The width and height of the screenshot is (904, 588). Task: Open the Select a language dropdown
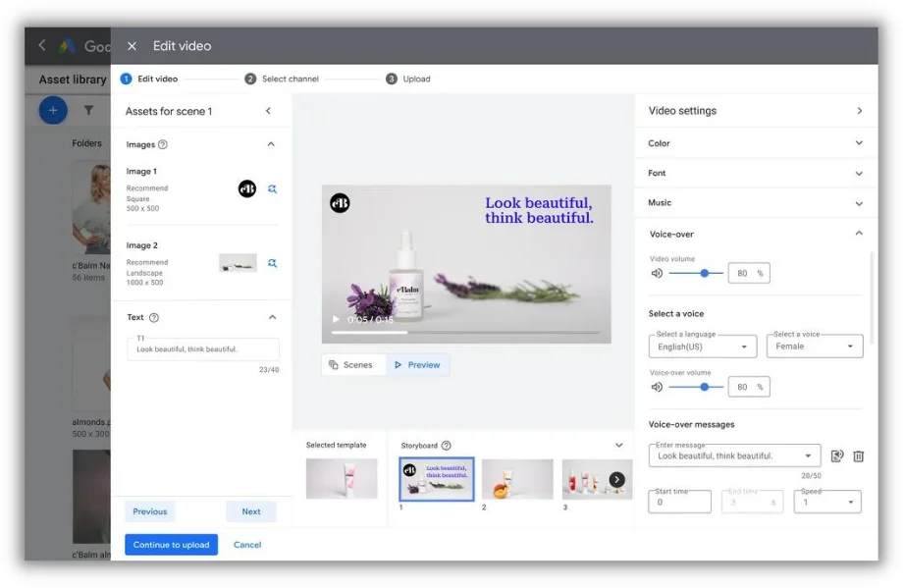click(x=702, y=347)
